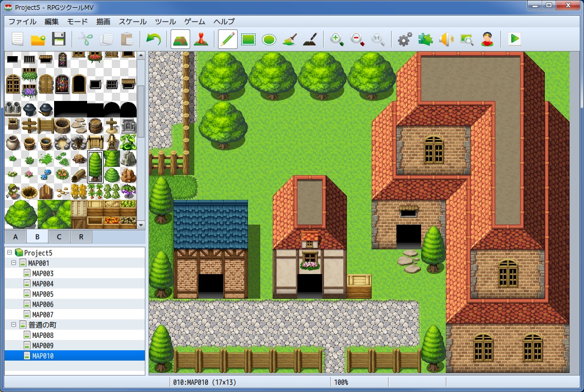Collapse the MAP001 tree node
This screenshot has width=584, height=392.
pos(14,263)
